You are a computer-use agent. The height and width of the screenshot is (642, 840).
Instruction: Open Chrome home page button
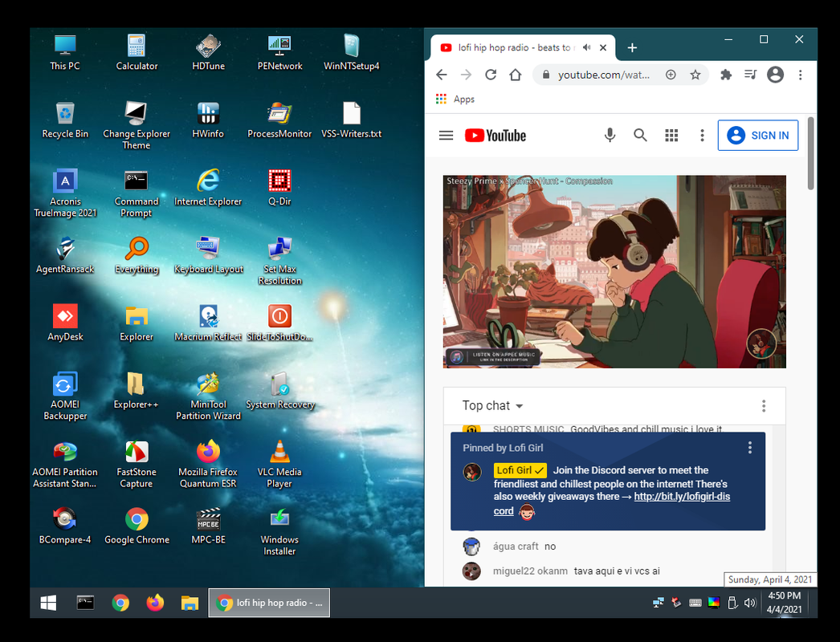[515, 75]
